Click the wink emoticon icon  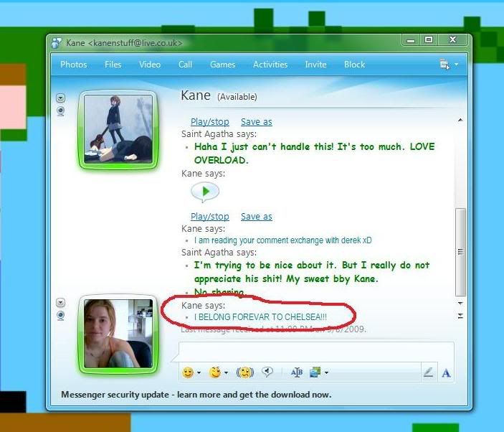point(215,372)
